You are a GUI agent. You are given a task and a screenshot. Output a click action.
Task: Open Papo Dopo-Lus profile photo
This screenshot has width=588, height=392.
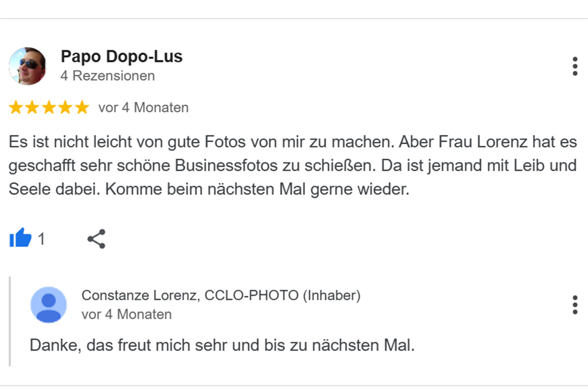pyautogui.click(x=28, y=66)
